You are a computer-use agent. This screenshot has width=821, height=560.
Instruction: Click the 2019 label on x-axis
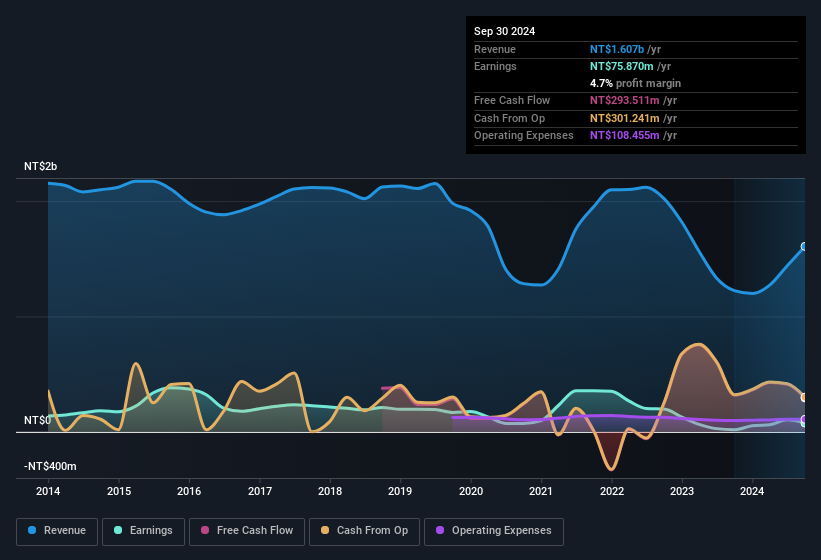point(400,491)
